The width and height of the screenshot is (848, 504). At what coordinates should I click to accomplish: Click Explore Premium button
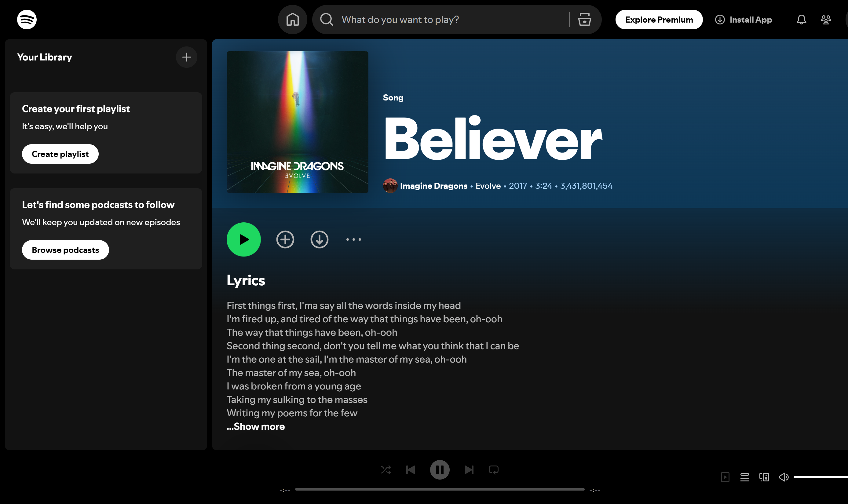pos(659,20)
